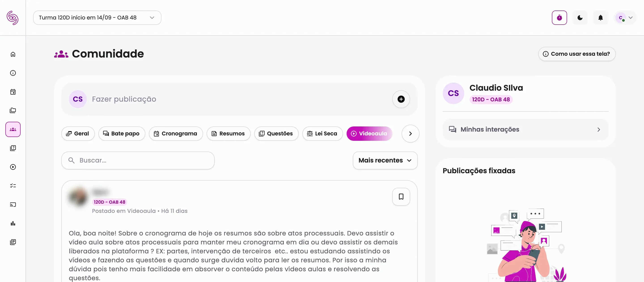Click the timer stopwatch icon in header
This screenshot has width=644, height=282.
click(x=559, y=17)
